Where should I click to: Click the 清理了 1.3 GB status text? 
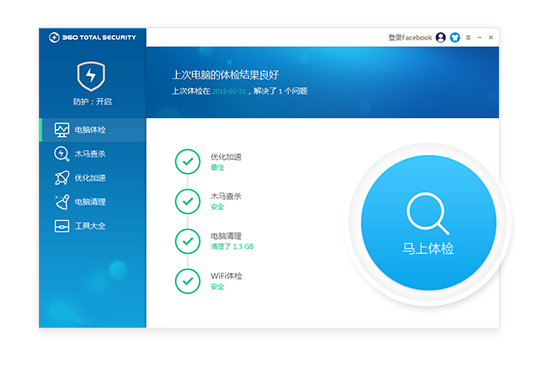click(x=232, y=247)
